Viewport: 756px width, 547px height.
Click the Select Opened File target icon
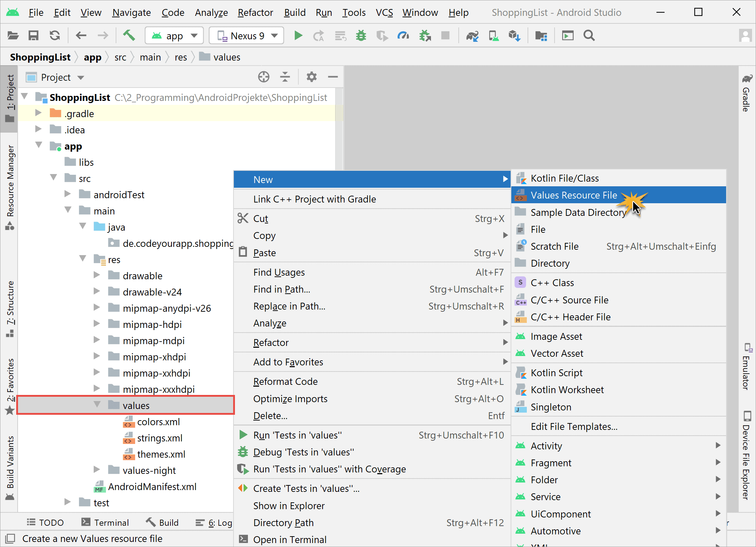264,77
